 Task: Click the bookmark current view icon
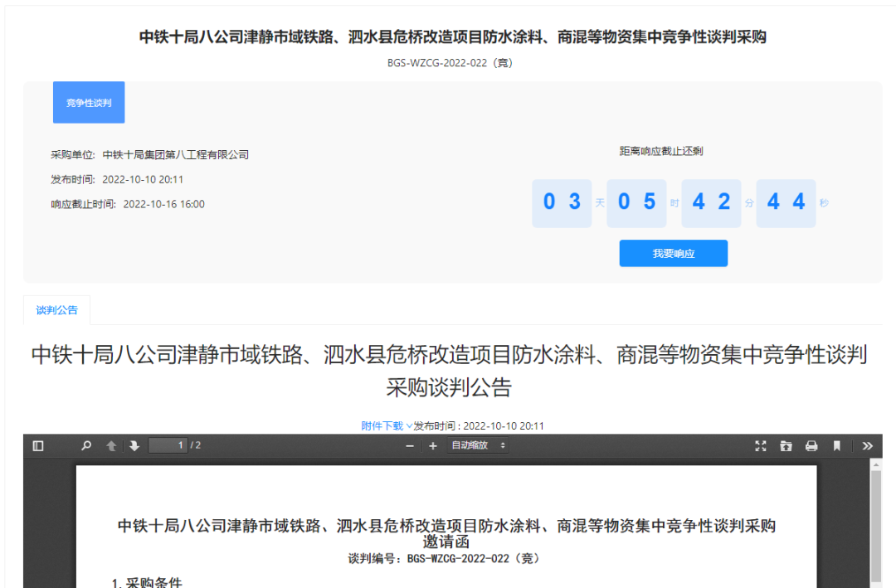coord(836,445)
